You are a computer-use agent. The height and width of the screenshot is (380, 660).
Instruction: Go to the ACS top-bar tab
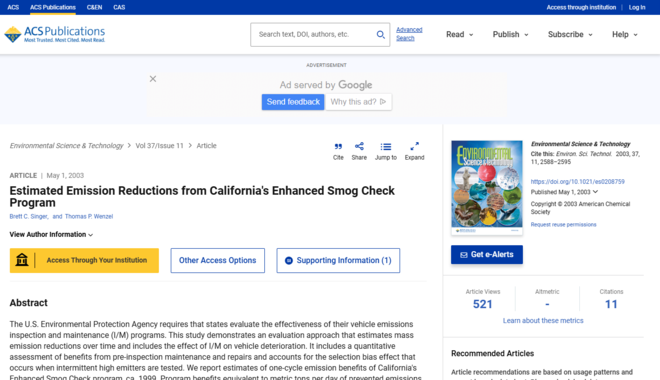click(13, 7)
